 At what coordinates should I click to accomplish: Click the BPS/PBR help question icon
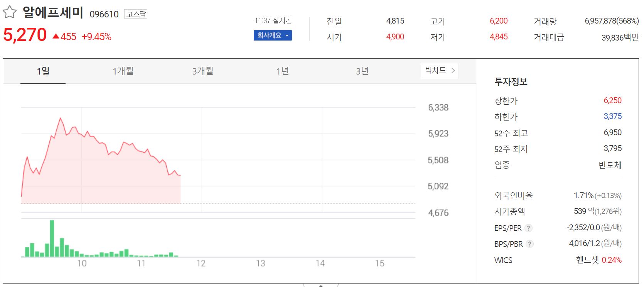pyautogui.click(x=530, y=244)
